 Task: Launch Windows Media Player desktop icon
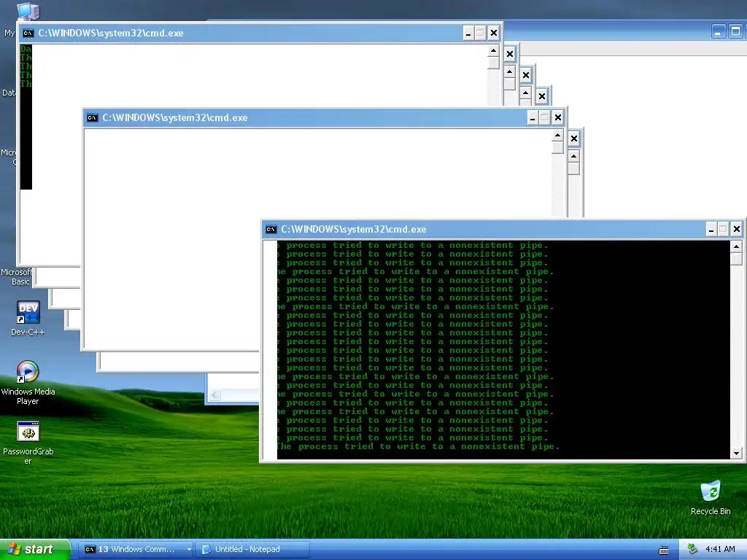28,382
